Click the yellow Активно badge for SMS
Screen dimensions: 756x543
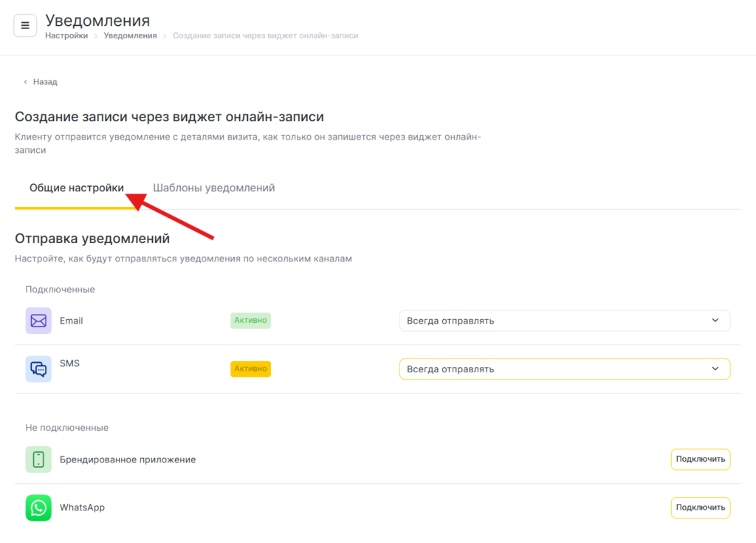[250, 369]
